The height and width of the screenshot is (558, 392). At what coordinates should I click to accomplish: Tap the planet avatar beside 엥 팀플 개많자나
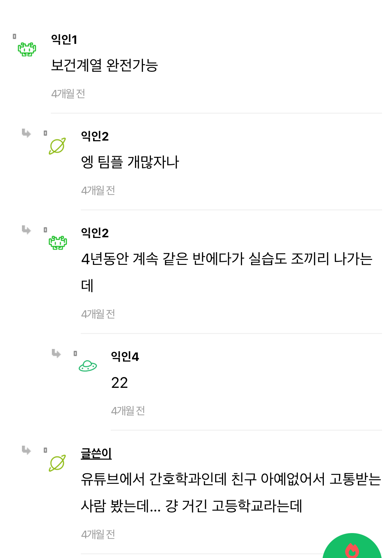[x=57, y=146]
